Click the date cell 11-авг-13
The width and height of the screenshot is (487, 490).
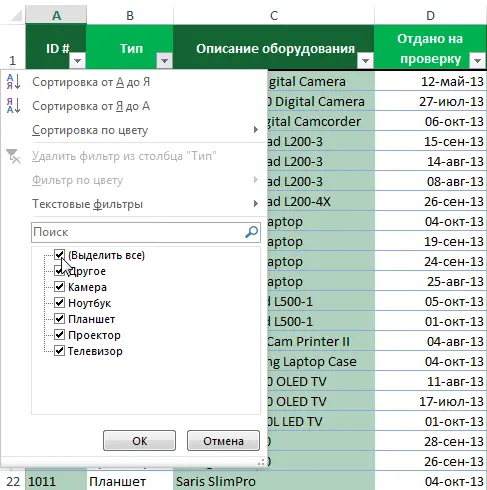click(430, 381)
